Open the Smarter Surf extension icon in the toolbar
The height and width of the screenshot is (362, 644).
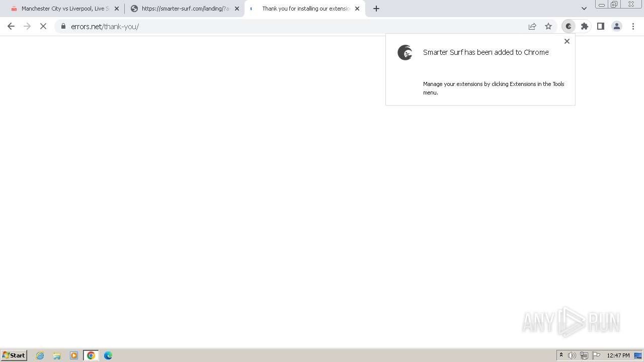569,26
